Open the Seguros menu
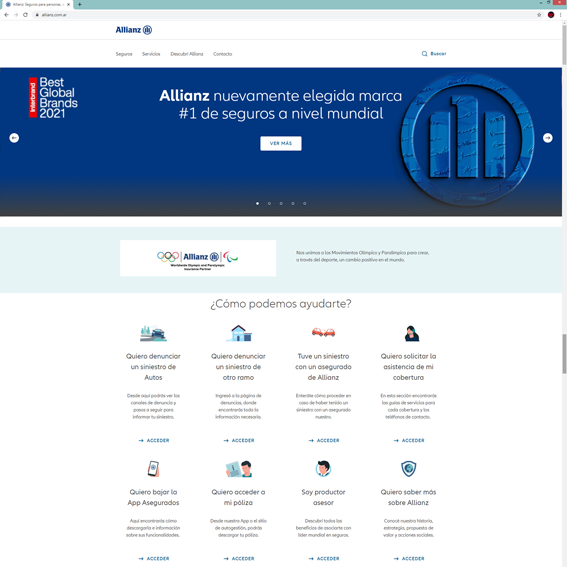Viewport: 567px width, 567px height. click(x=124, y=54)
